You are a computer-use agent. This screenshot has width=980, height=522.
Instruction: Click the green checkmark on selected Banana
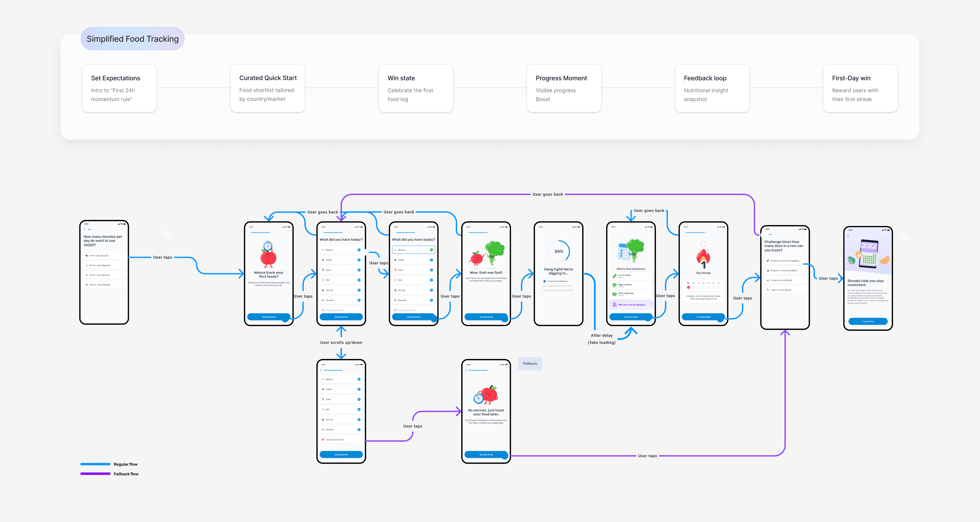[x=431, y=250]
